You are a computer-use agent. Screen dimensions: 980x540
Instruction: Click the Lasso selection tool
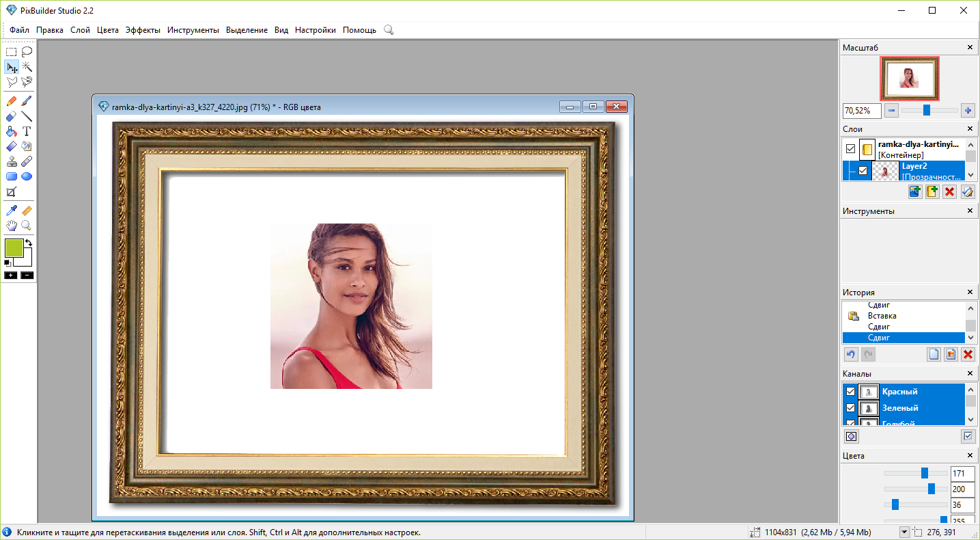coord(27,51)
